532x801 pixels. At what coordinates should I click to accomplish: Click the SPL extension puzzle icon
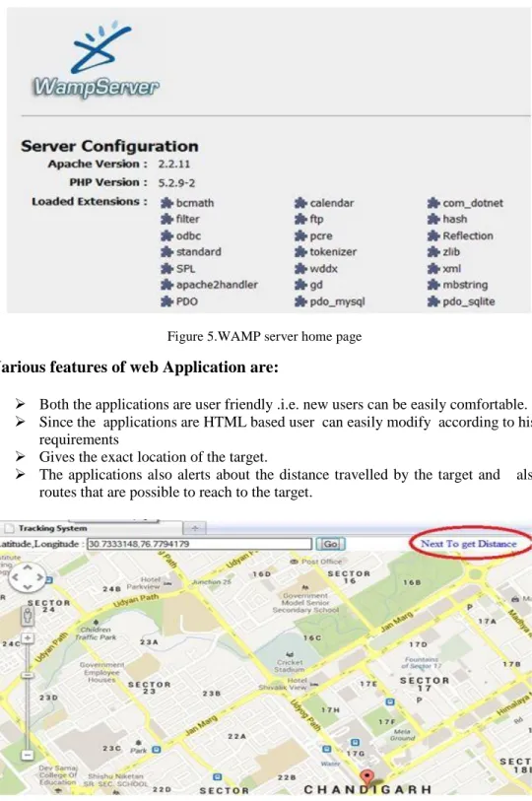click(x=166, y=269)
